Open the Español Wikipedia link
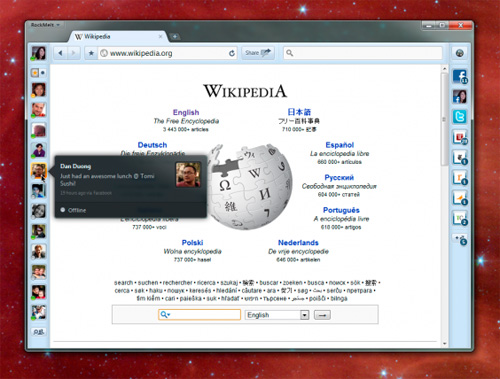 pos(339,145)
